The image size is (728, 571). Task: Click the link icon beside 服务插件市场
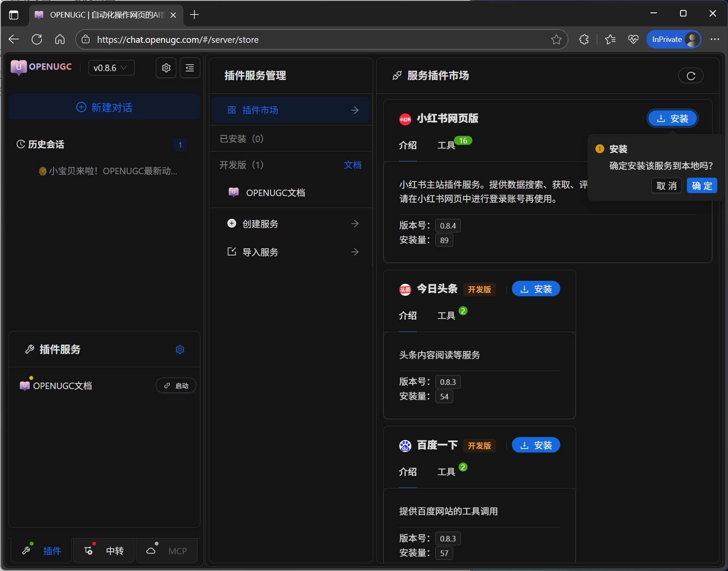397,76
